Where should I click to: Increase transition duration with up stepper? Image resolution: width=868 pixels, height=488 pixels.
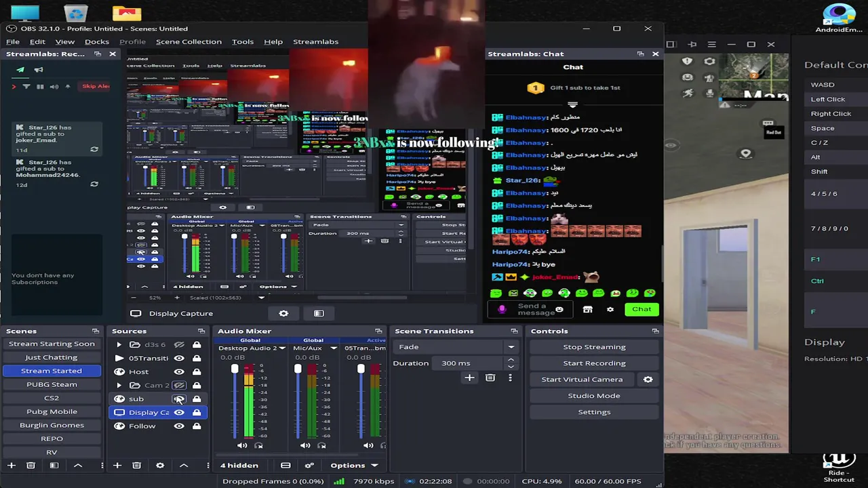[511, 360]
